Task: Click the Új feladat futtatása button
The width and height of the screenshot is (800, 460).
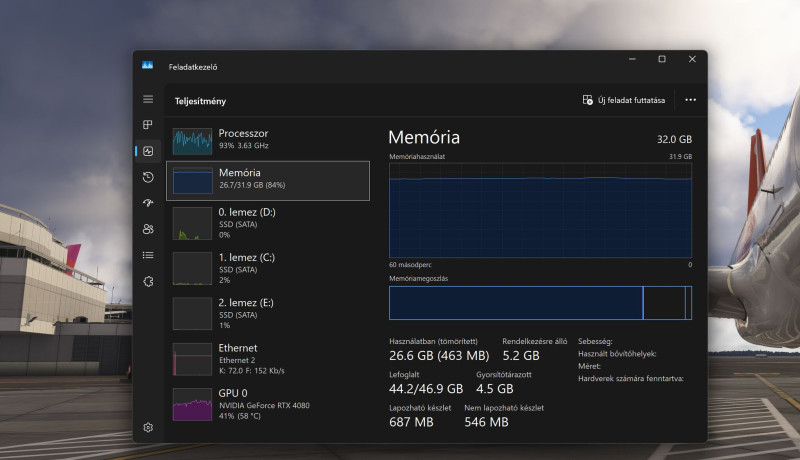Action: [625, 100]
